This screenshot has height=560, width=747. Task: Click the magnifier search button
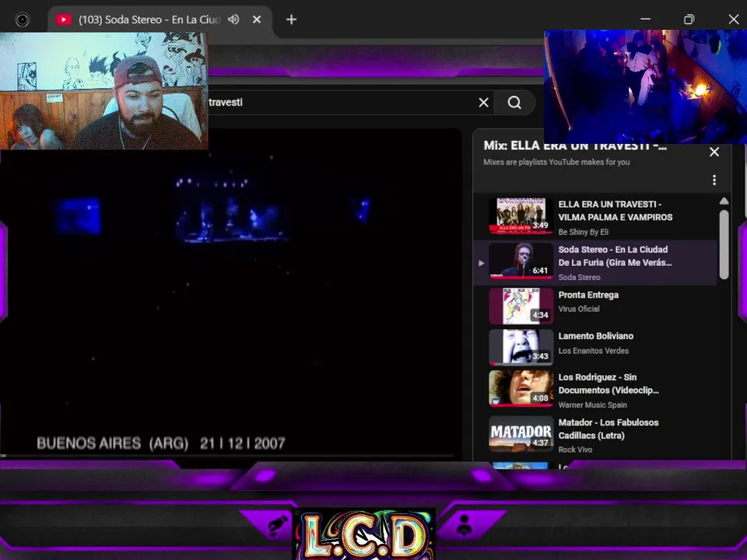(x=514, y=103)
